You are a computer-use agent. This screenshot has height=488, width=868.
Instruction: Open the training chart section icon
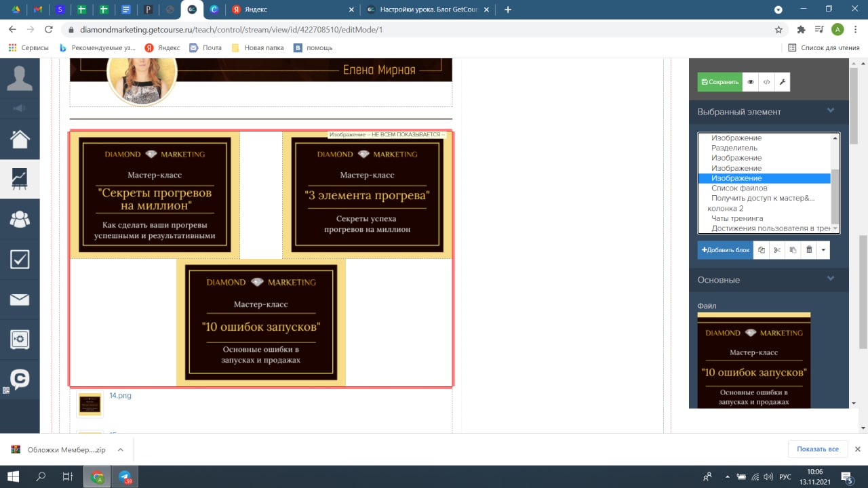click(x=20, y=178)
